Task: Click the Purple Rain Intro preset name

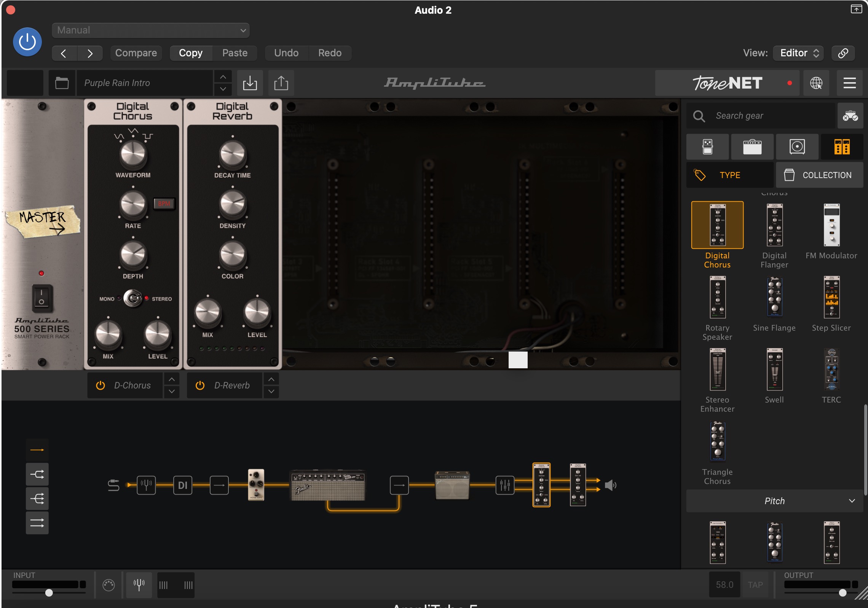Action: 145,83
